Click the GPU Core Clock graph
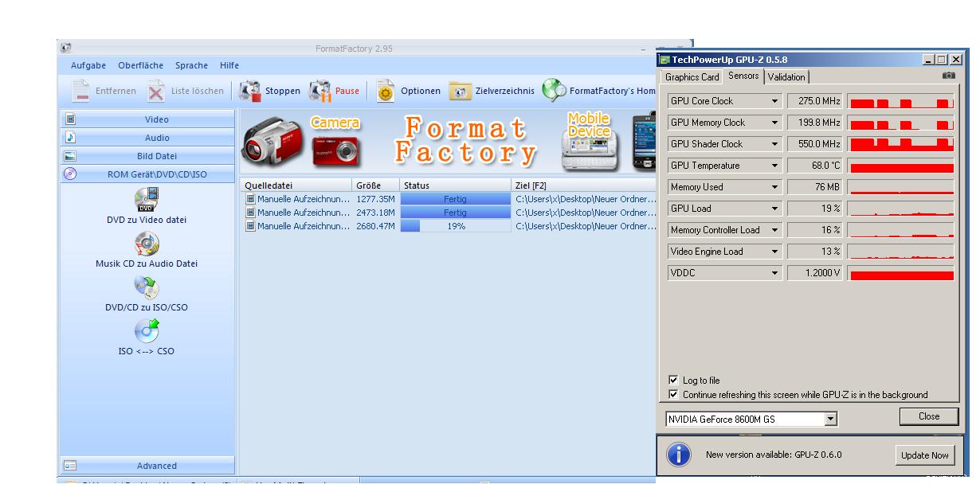 901,101
